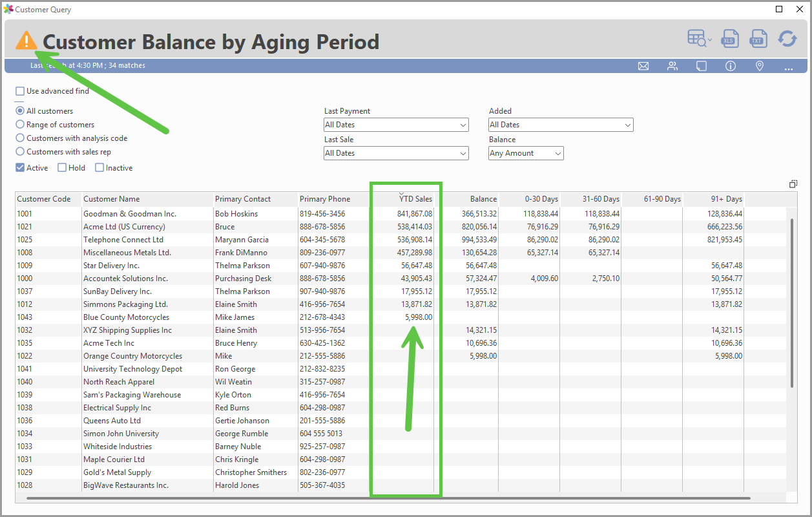Viewport: 812px width, 517px height.
Task: Select row Goodman & Goodman Inc.
Action: [x=401, y=214]
